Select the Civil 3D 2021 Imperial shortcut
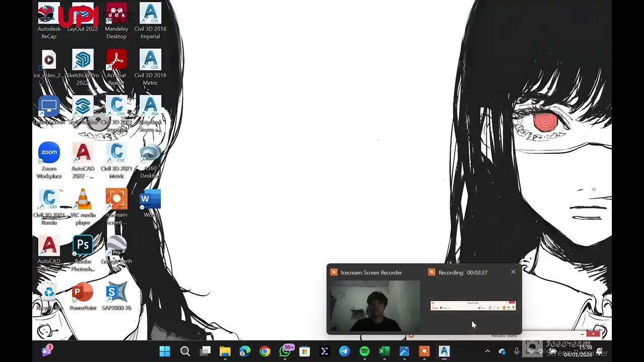The width and height of the screenshot is (644, 362). 116,114
